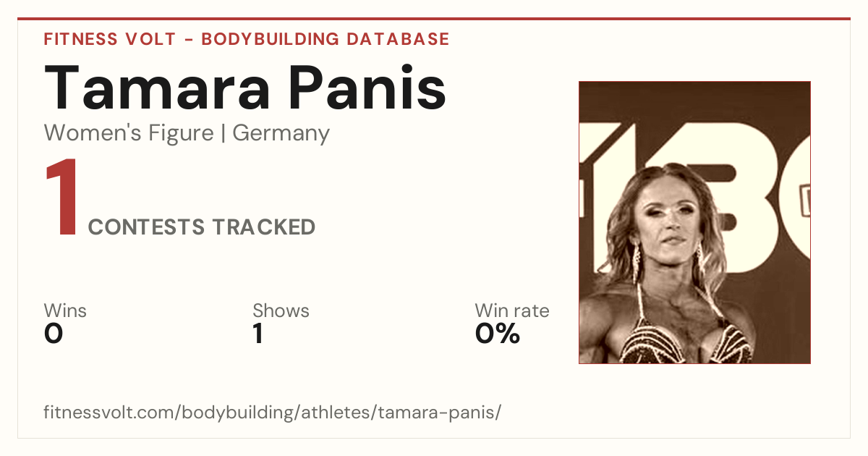Viewport: 868px width, 456px height.
Task: Open the fitnessvolt.com athlete profile URL
Action: [273, 413]
